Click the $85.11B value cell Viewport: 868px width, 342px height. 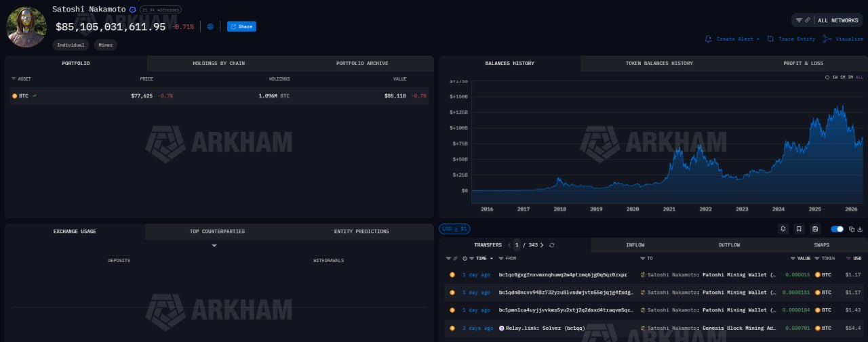[x=395, y=95]
